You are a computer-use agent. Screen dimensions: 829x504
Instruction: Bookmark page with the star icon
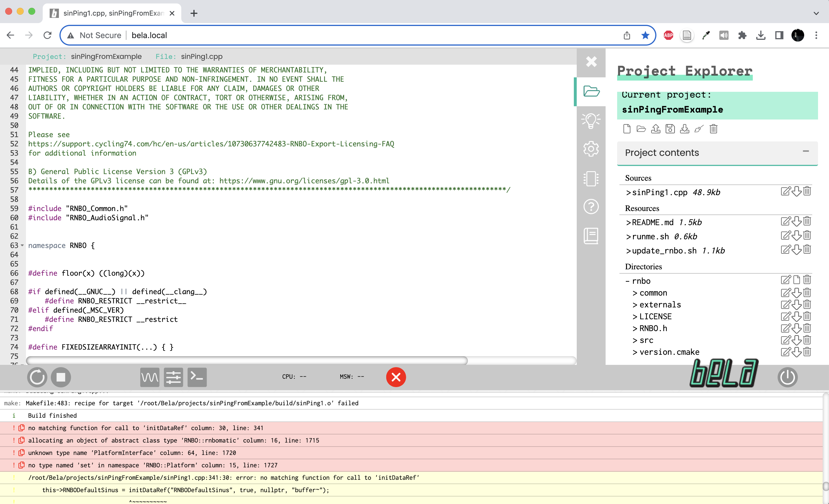(645, 35)
